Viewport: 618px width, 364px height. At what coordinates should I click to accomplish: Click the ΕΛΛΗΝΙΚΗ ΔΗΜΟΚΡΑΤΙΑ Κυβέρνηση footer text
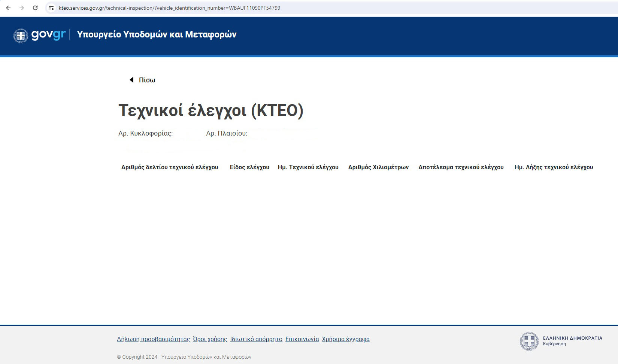point(573,341)
